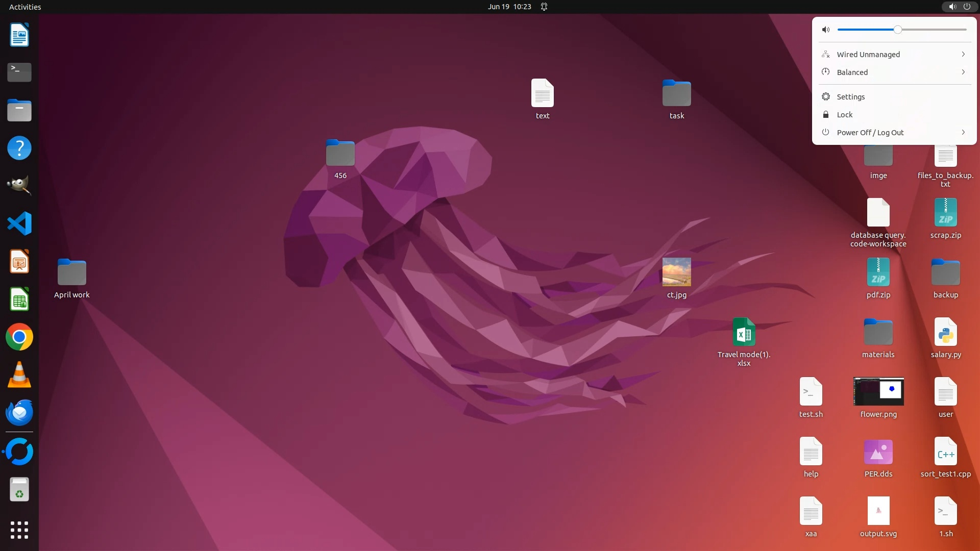This screenshot has height=551, width=980.
Task: Toggle the top bar system menu
Action: tap(959, 7)
